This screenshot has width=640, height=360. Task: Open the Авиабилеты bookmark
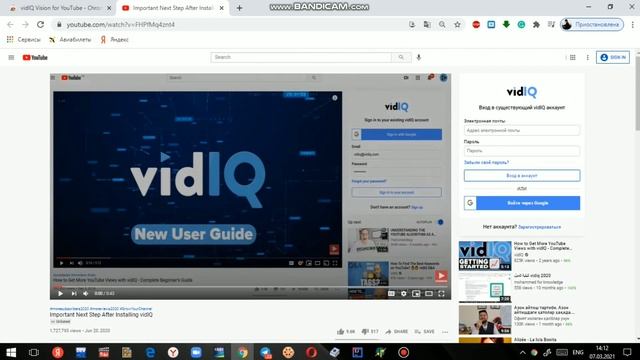70,40
